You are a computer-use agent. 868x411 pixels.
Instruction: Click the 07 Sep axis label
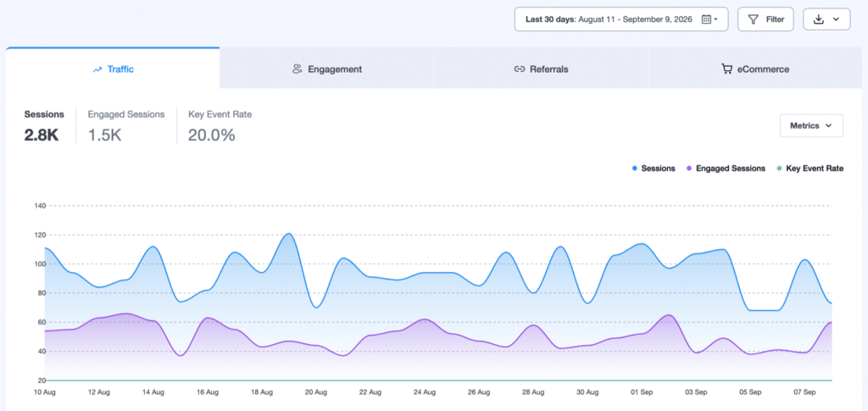coord(804,392)
